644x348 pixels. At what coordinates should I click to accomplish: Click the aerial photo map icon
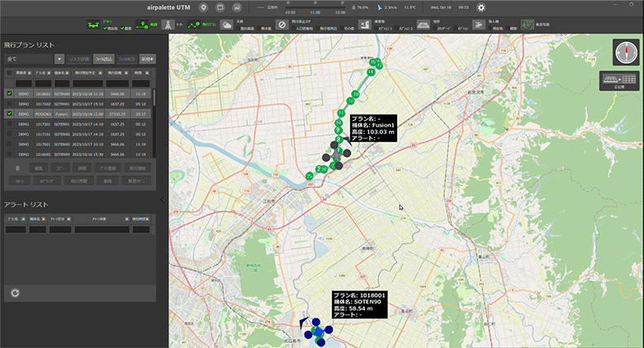tap(527, 26)
